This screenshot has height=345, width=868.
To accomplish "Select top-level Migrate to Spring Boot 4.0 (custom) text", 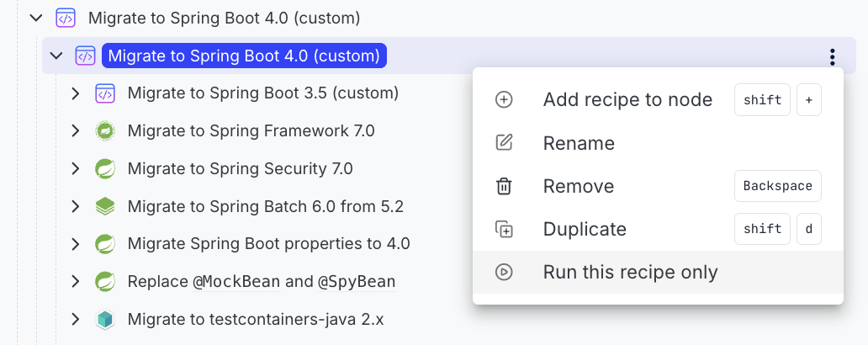I will [x=225, y=19].
